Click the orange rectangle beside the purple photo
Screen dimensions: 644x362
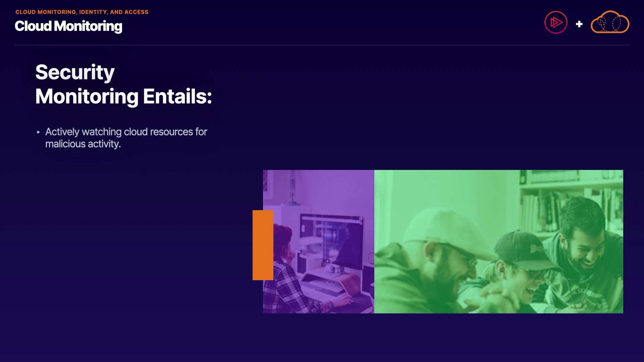pos(262,245)
